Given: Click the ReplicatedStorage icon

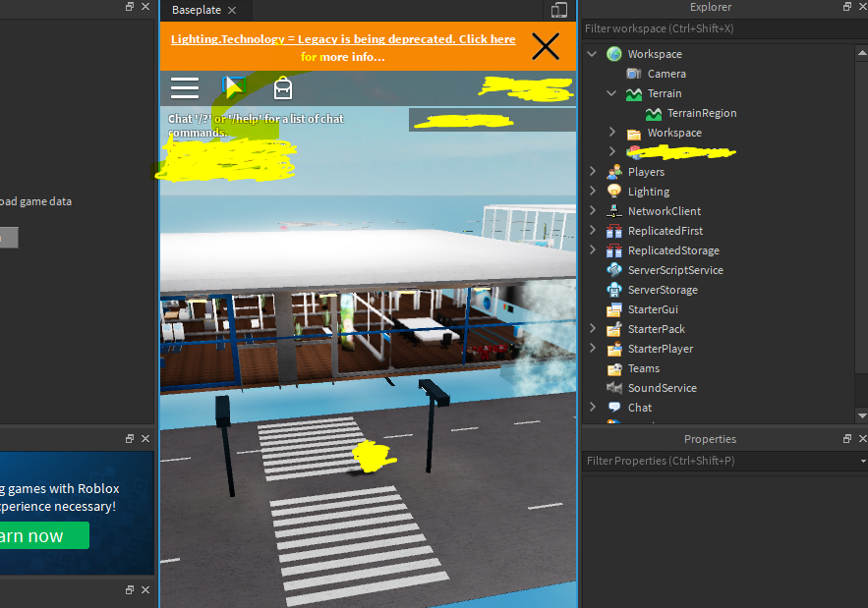Looking at the screenshot, I should pyautogui.click(x=614, y=250).
